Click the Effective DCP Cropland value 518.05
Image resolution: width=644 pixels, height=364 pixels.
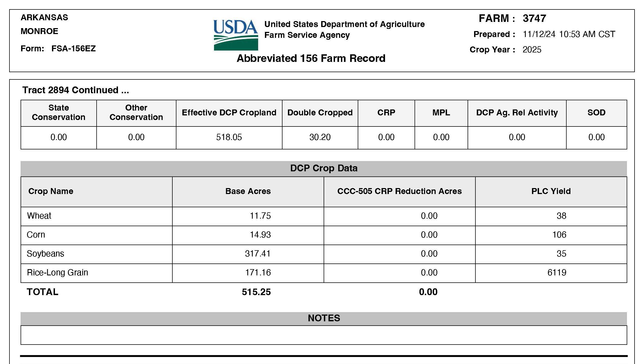[x=229, y=137]
